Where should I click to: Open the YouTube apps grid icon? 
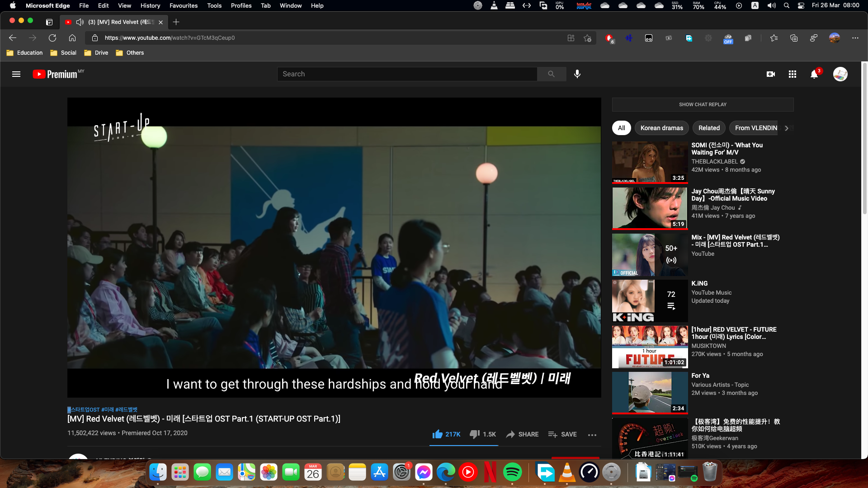(x=793, y=74)
